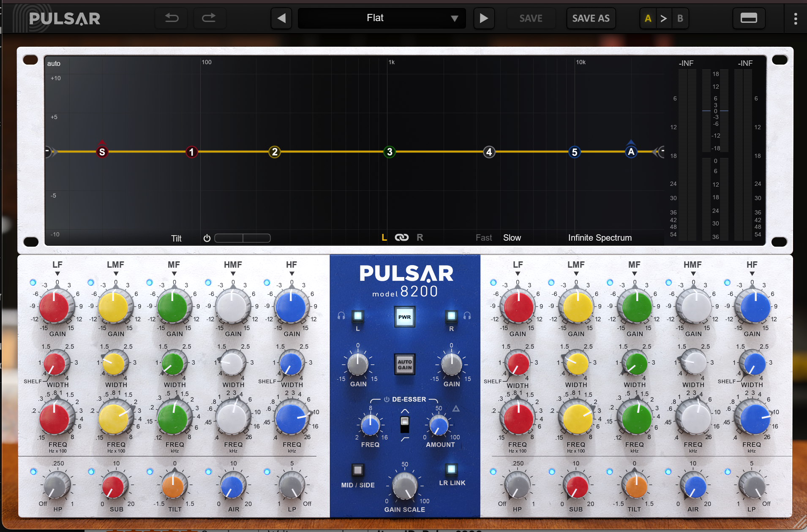
Task: Select the A air node on the curve
Action: pyautogui.click(x=631, y=152)
